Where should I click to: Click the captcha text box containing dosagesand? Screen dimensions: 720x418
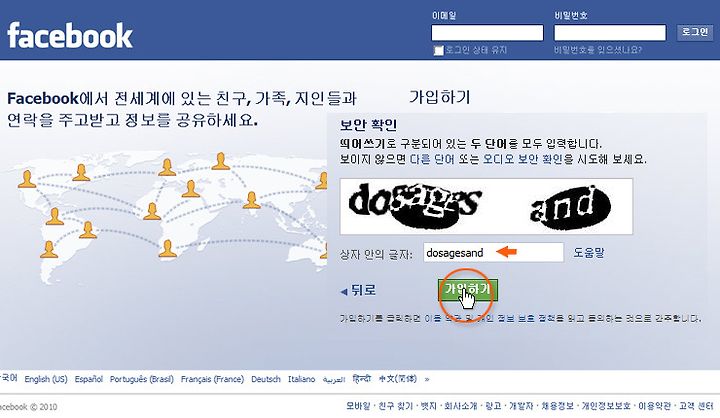(494, 252)
